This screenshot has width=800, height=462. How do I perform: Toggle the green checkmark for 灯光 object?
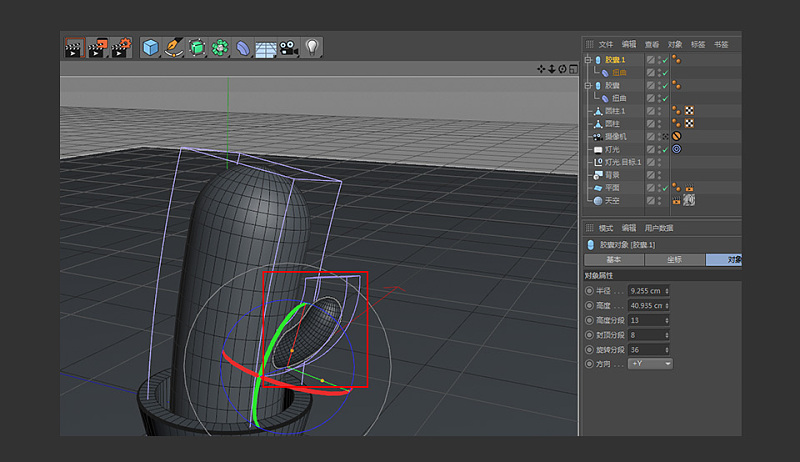(664, 149)
